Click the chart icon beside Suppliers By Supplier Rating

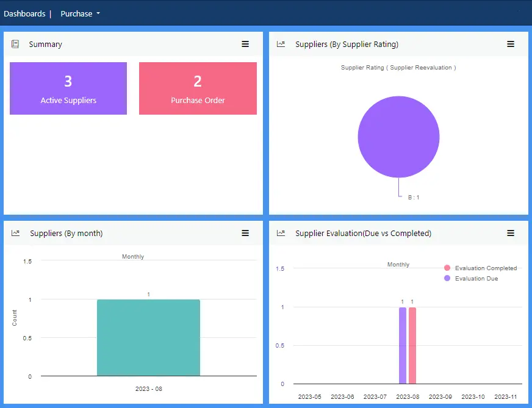(281, 45)
